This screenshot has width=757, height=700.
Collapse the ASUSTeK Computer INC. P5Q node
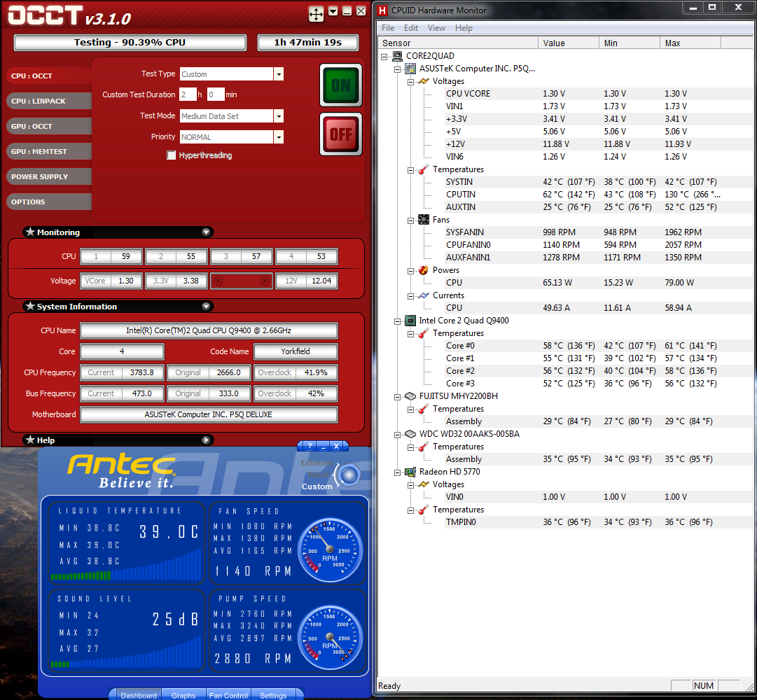click(397, 69)
